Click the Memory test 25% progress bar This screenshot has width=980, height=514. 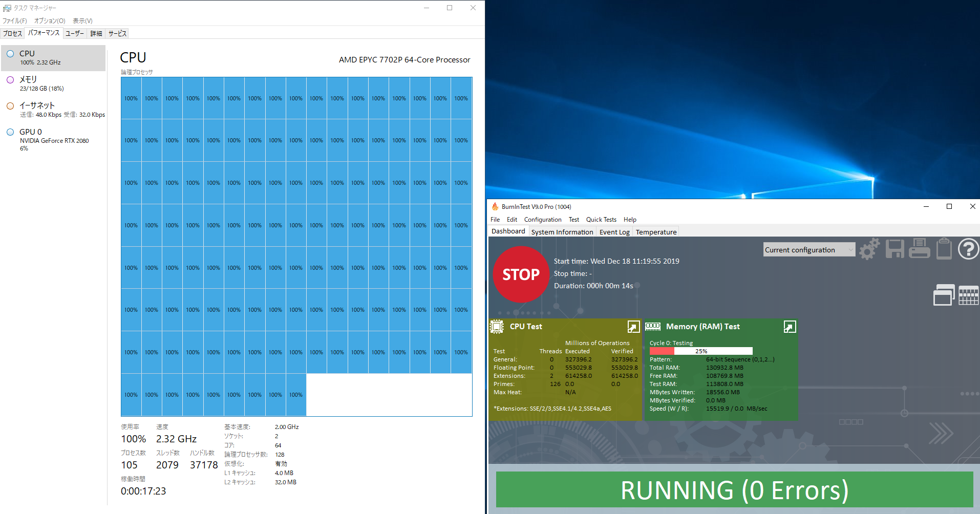click(x=701, y=351)
